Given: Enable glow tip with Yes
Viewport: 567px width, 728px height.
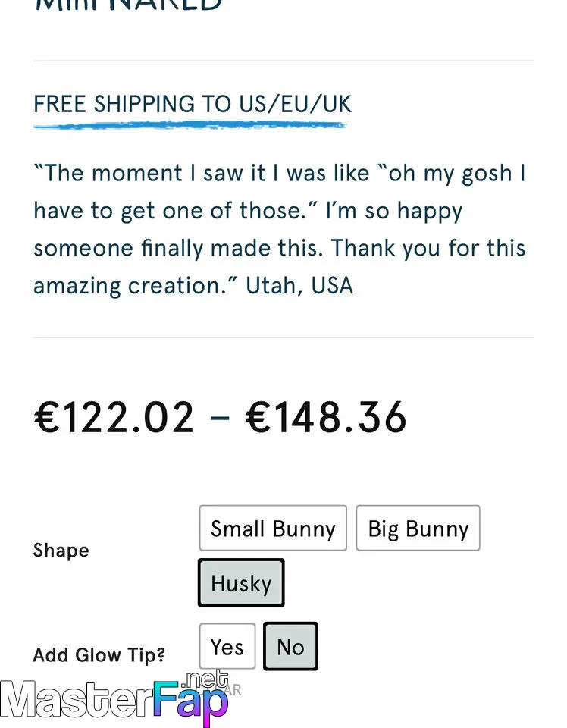Looking at the screenshot, I should 227,647.
